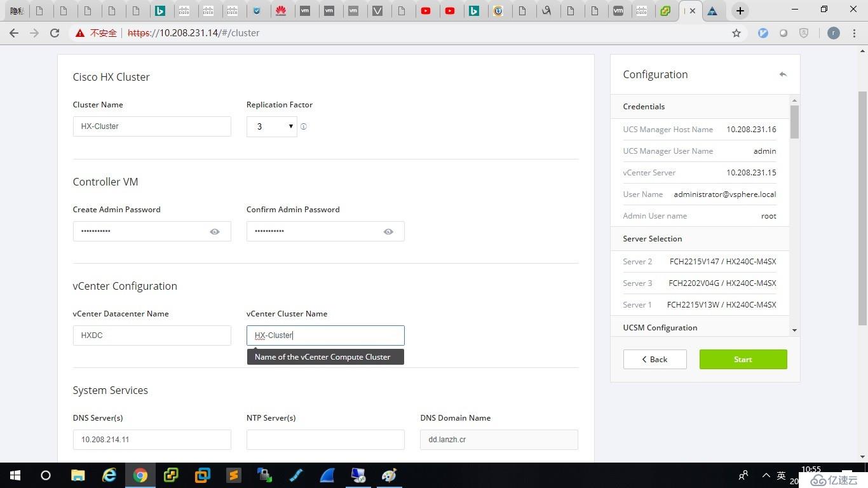Bookmark this page with the star icon
The height and width of the screenshot is (488, 868).
tap(736, 33)
